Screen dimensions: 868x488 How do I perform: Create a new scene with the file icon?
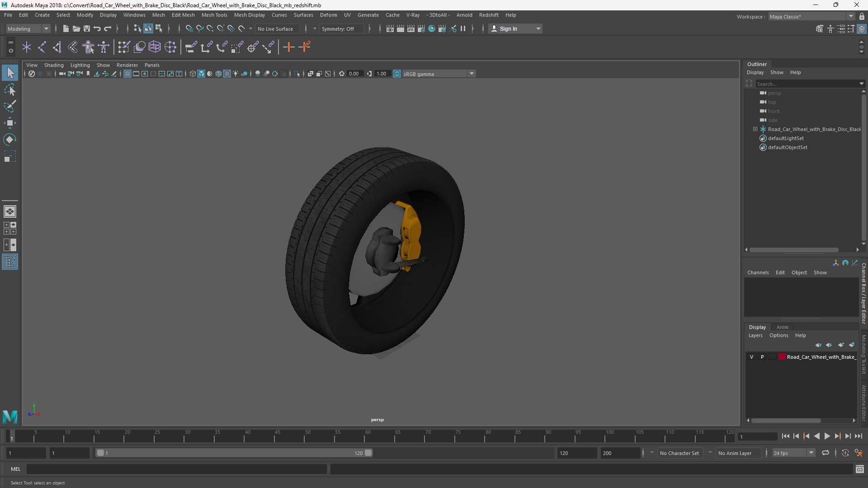pyautogui.click(x=66, y=28)
